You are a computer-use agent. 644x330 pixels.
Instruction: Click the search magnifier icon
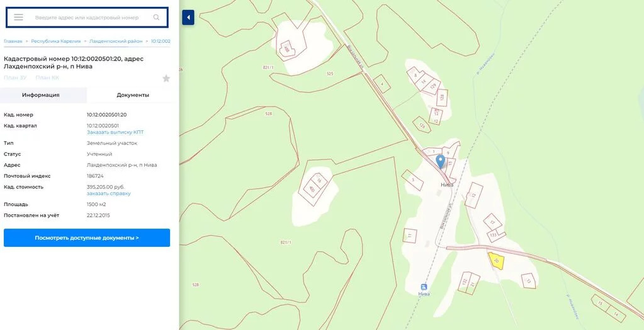[x=156, y=17]
